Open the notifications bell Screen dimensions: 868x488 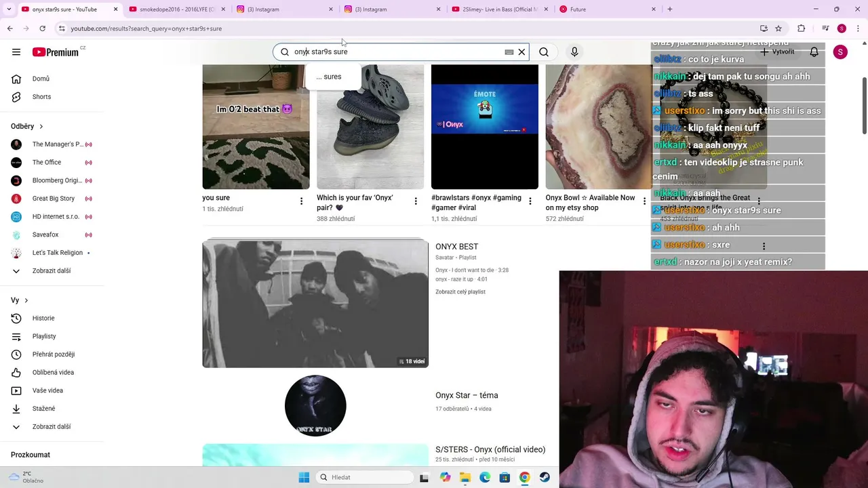814,52
